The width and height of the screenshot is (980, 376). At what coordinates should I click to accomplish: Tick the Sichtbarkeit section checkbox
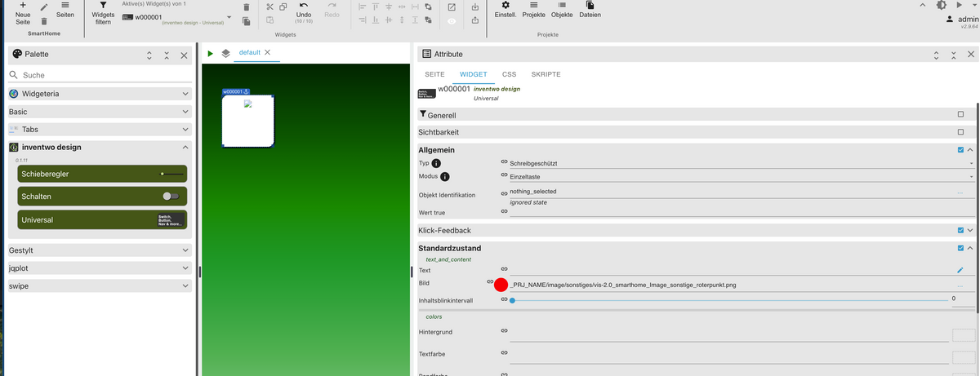click(960, 131)
